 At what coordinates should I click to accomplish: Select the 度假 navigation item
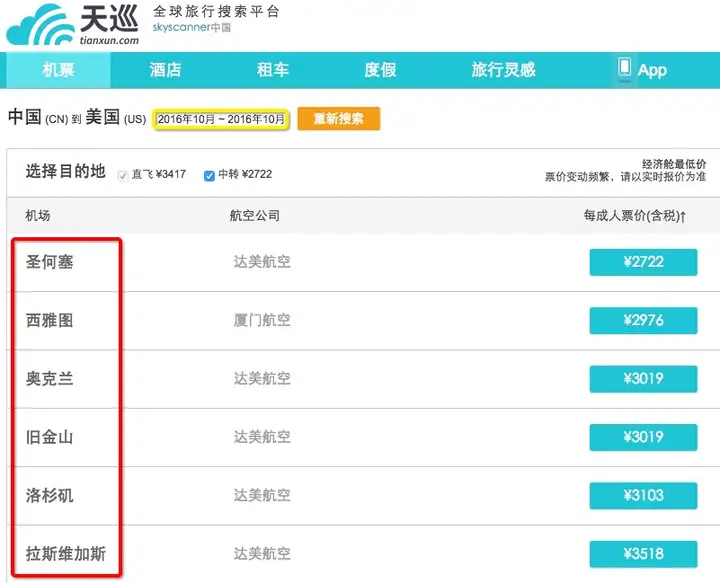click(380, 70)
